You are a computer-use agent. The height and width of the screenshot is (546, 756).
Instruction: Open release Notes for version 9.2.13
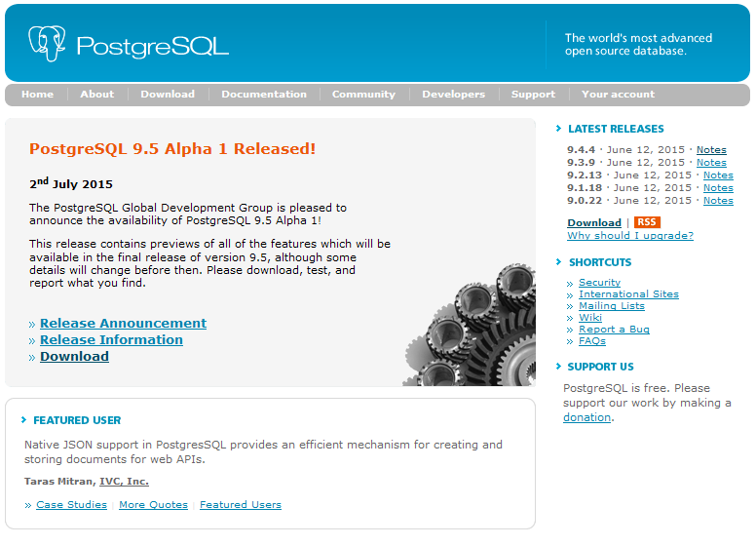click(x=718, y=175)
